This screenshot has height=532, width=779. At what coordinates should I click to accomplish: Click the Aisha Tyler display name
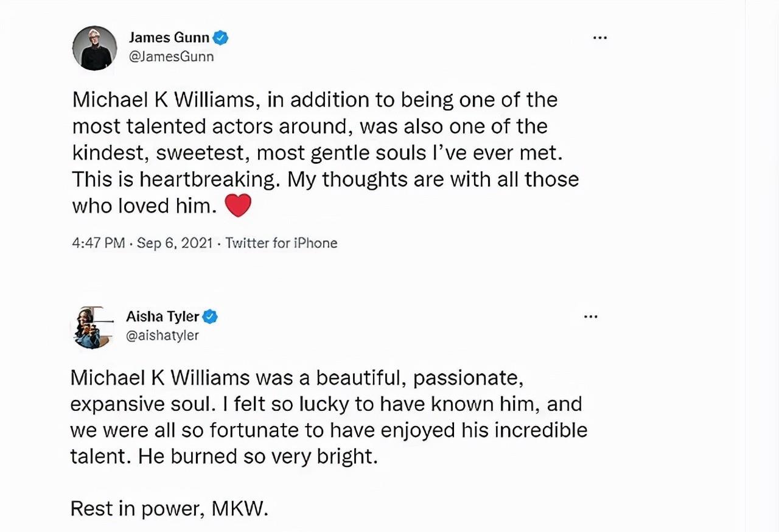[162, 317]
